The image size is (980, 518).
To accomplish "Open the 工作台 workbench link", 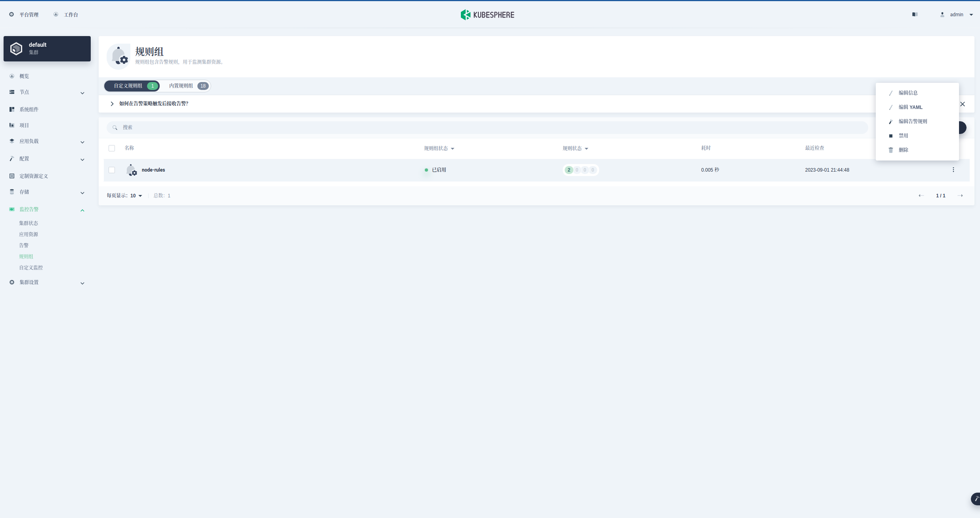I will pos(66,15).
